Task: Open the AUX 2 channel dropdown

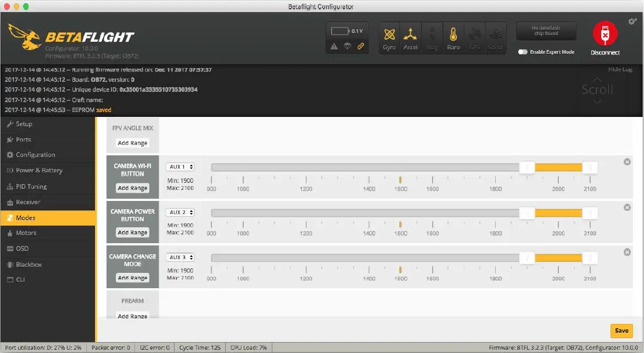Action: (x=180, y=212)
